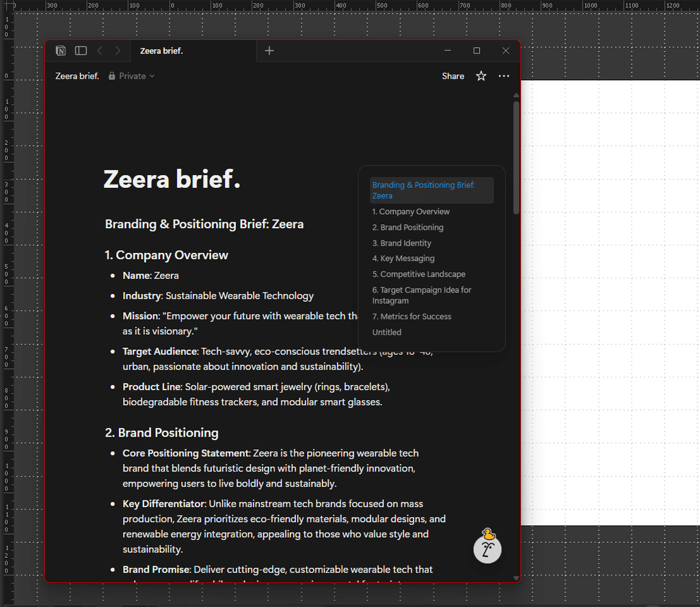Select the Zeera brief. tab

[162, 51]
